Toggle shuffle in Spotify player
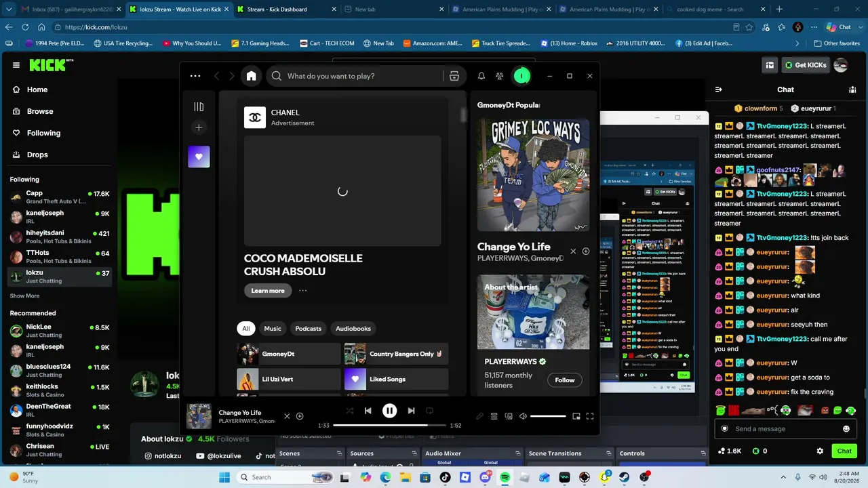 [x=349, y=411]
